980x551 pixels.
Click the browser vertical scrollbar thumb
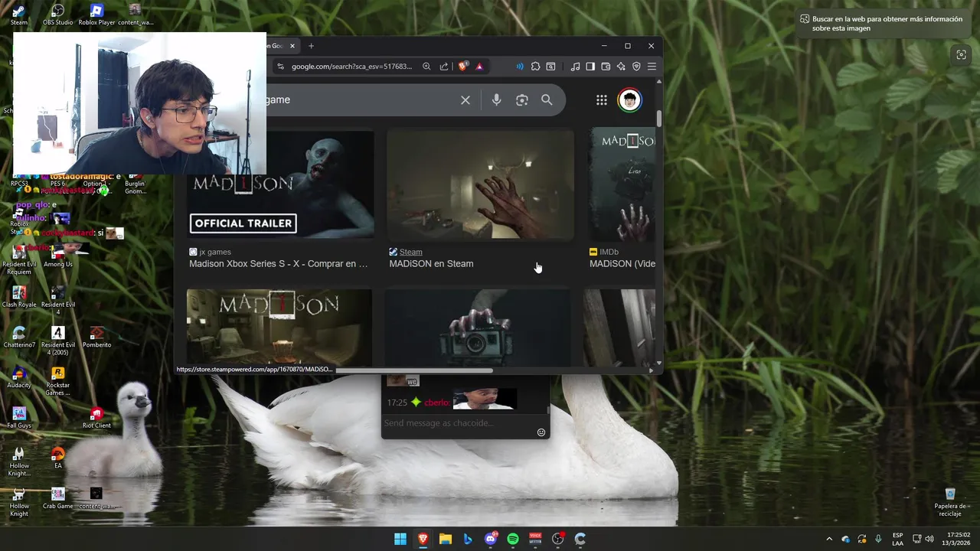[x=658, y=119]
